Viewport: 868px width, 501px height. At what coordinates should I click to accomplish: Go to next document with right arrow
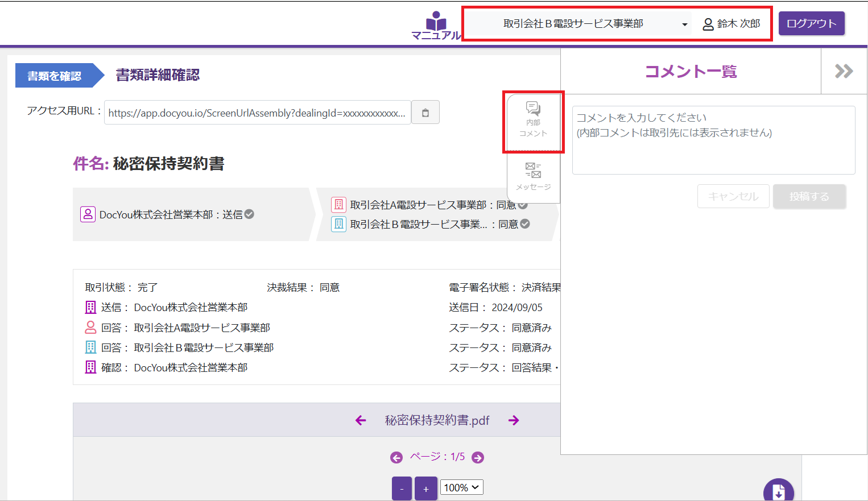pos(514,420)
